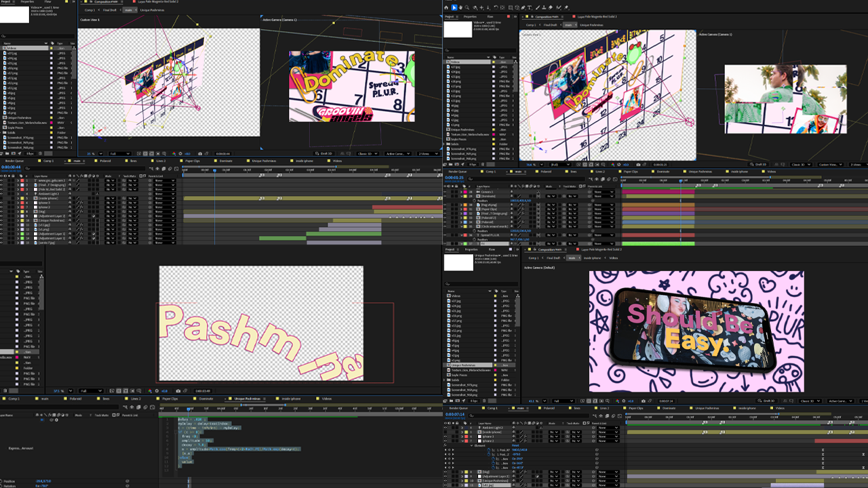Select the Orbit camera tool

click(477, 7)
